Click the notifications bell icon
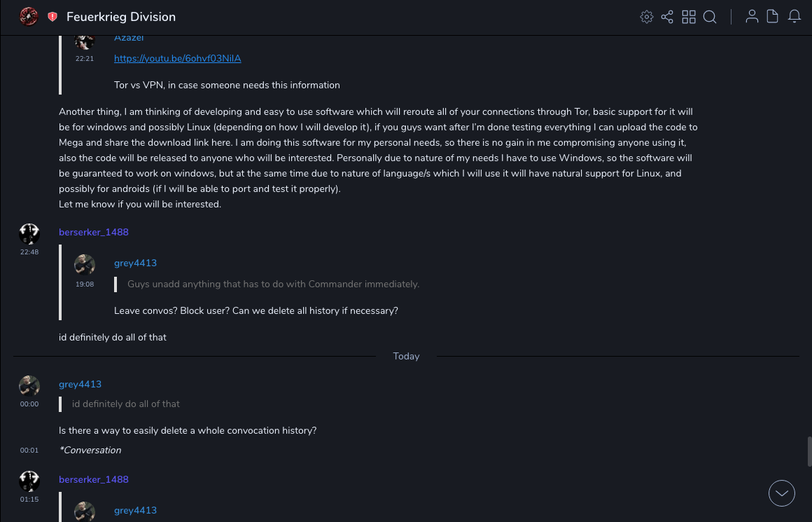The image size is (812, 522). click(x=794, y=17)
